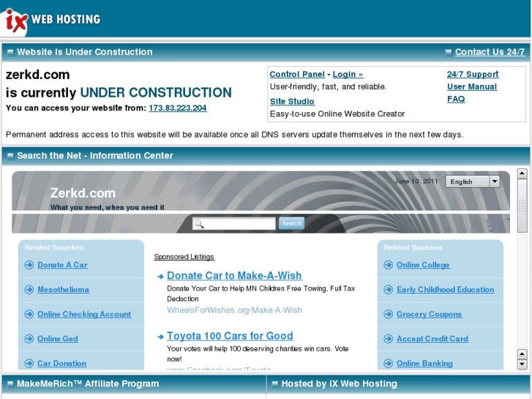Open Online Banking related search
This screenshot has height=399, width=532.
(424, 363)
